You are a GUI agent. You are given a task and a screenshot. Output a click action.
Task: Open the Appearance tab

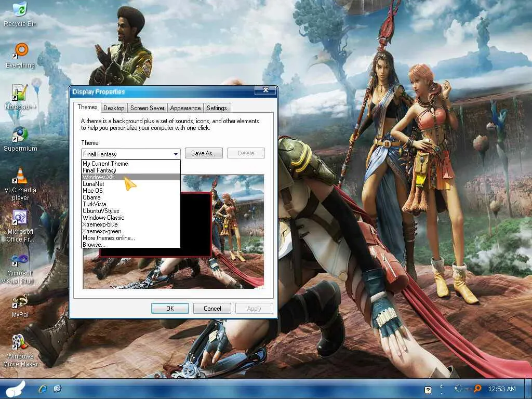pos(185,108)
